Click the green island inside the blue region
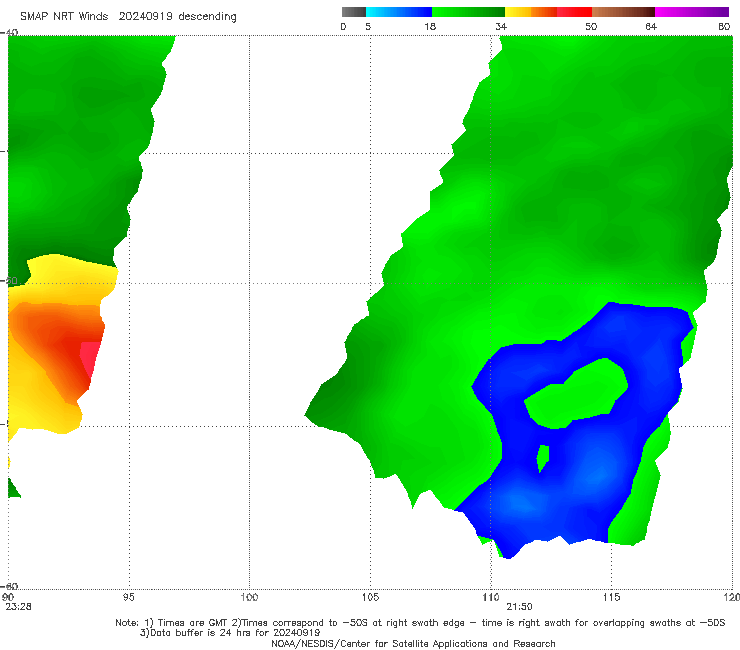Image resolution: width=740 pixels, height=650 pixels. coord(578,394)
